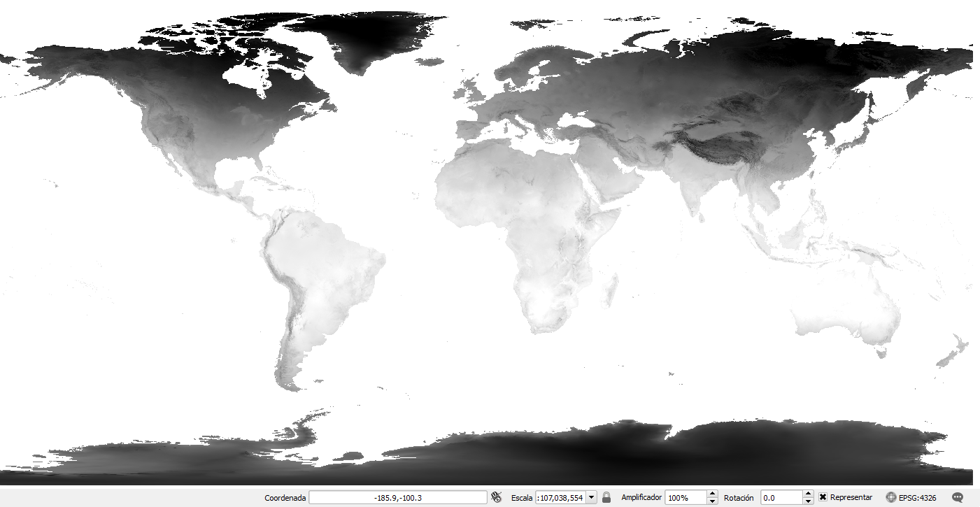The width and height of the screenshot is (980, 507).
Task: Open the Escala scale dropdown arrow
Action: pyautogui.click(x=592, y=497)
